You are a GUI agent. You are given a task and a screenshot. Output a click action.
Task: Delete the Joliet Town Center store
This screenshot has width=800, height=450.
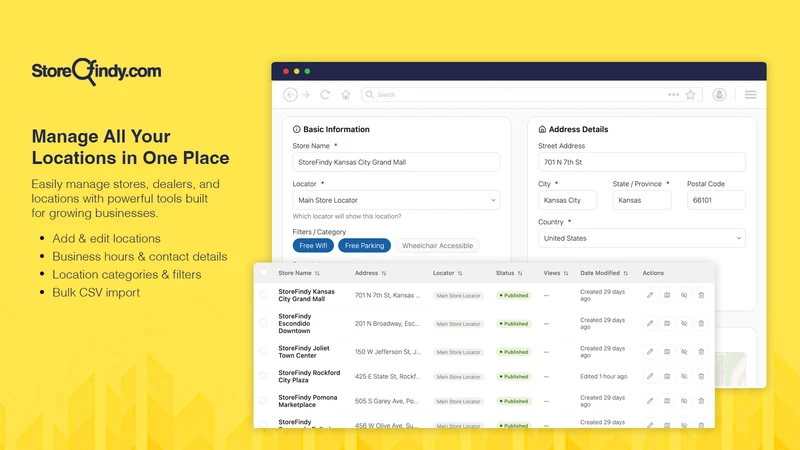click(702, 352)
